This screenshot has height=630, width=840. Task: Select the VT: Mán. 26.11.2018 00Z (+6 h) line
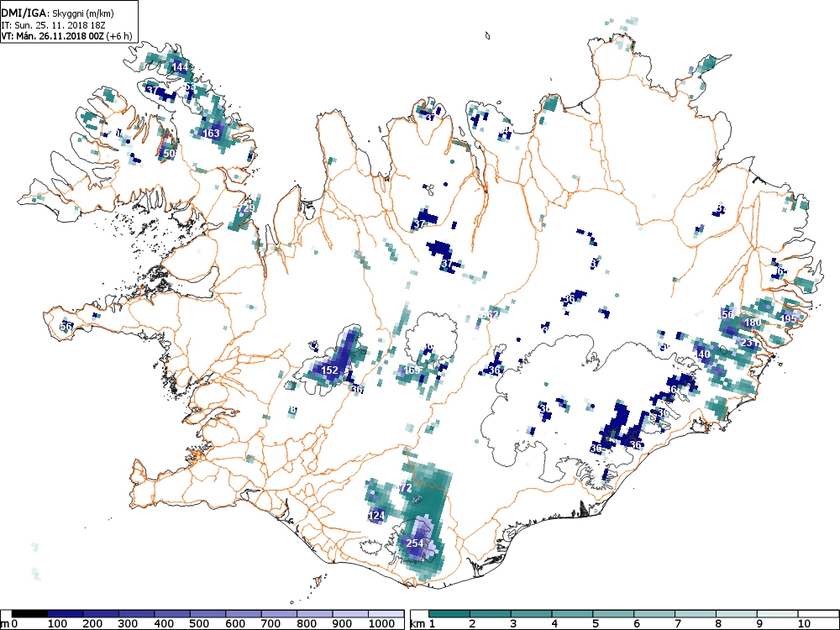tap(65, 36)
